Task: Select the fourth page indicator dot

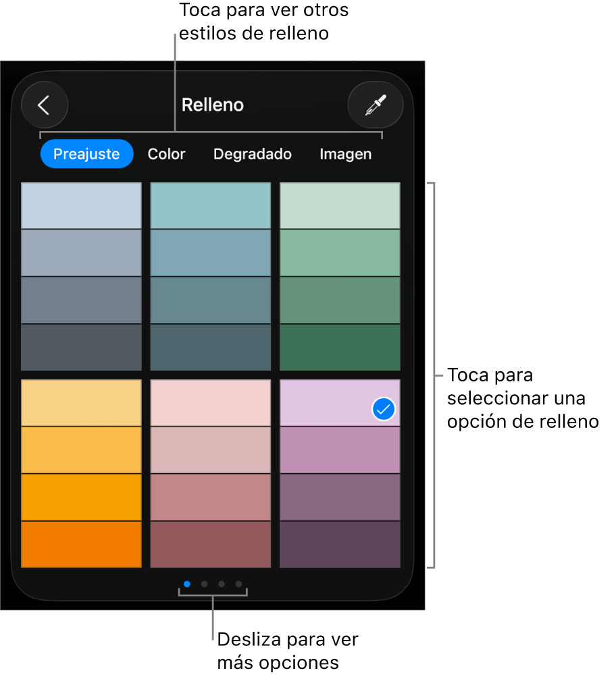Action: tap(238, 584)
